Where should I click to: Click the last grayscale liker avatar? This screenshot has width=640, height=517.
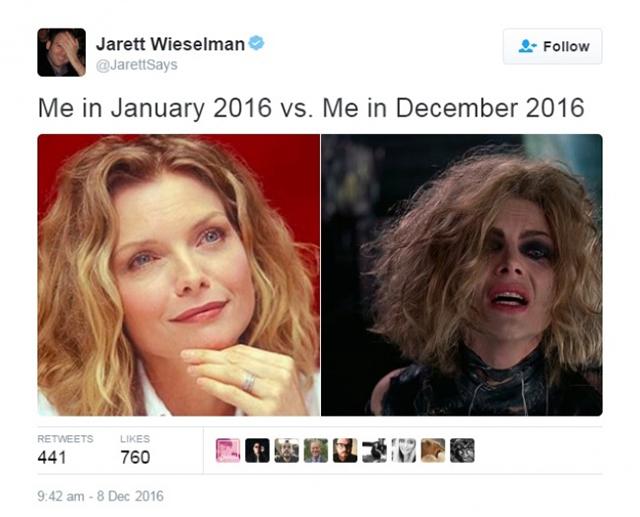462,450
